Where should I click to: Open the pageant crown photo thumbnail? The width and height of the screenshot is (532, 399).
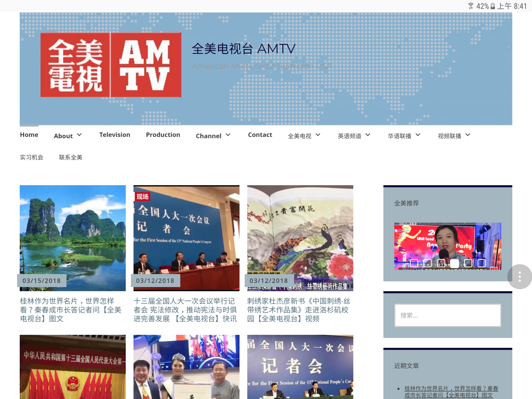click(x=187, y=367)
